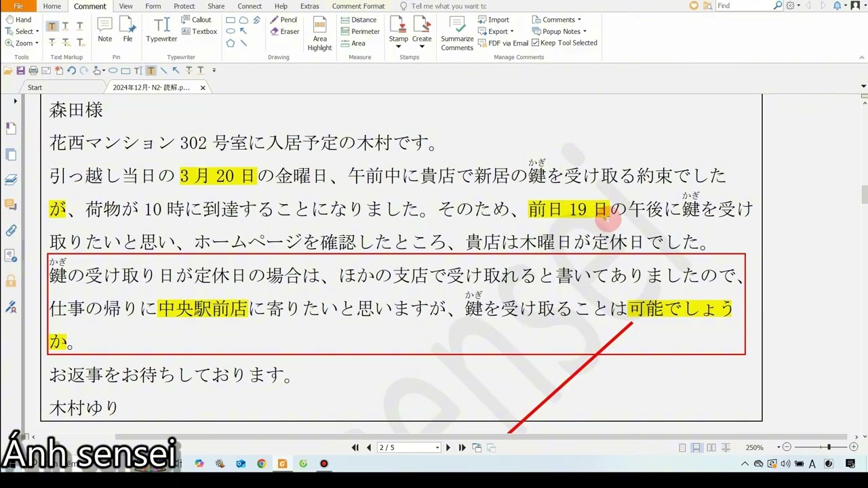The image size is (868, 488).
Task: Open the File menu
Action: (18, 6)
